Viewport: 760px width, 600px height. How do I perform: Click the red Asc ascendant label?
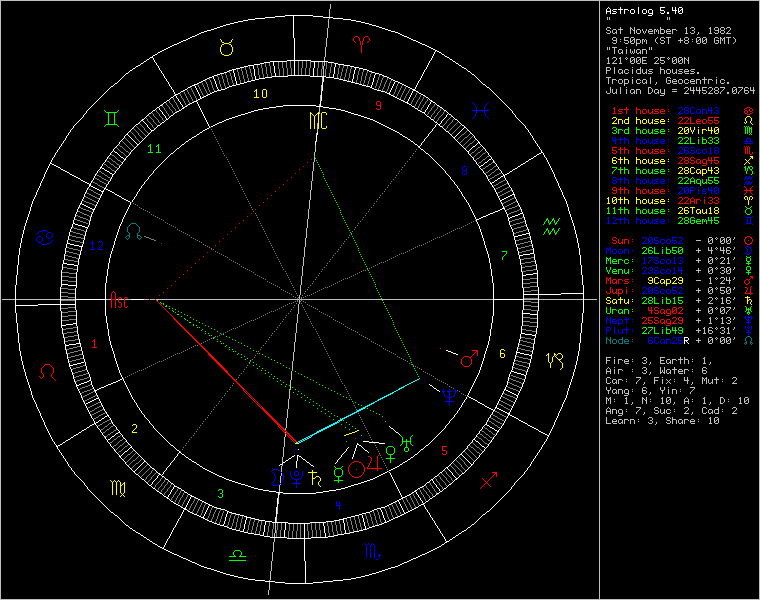click(x=119, y=300)
